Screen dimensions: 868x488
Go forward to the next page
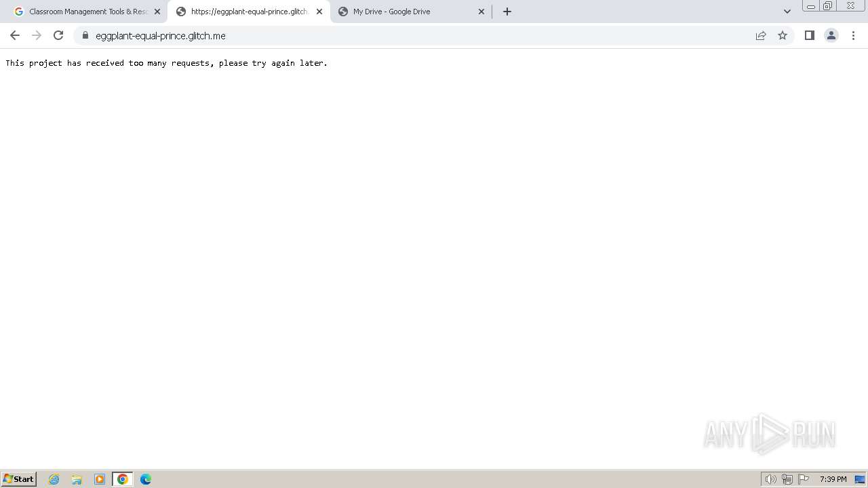37,35
